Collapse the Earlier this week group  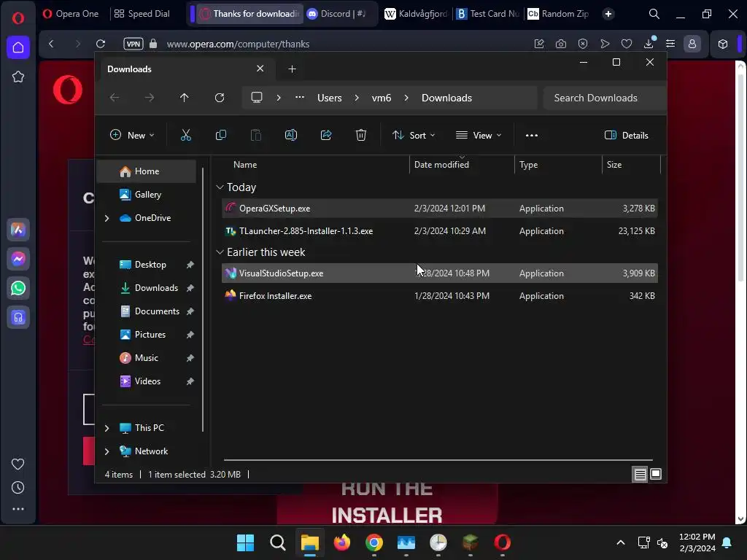(220, 252)
